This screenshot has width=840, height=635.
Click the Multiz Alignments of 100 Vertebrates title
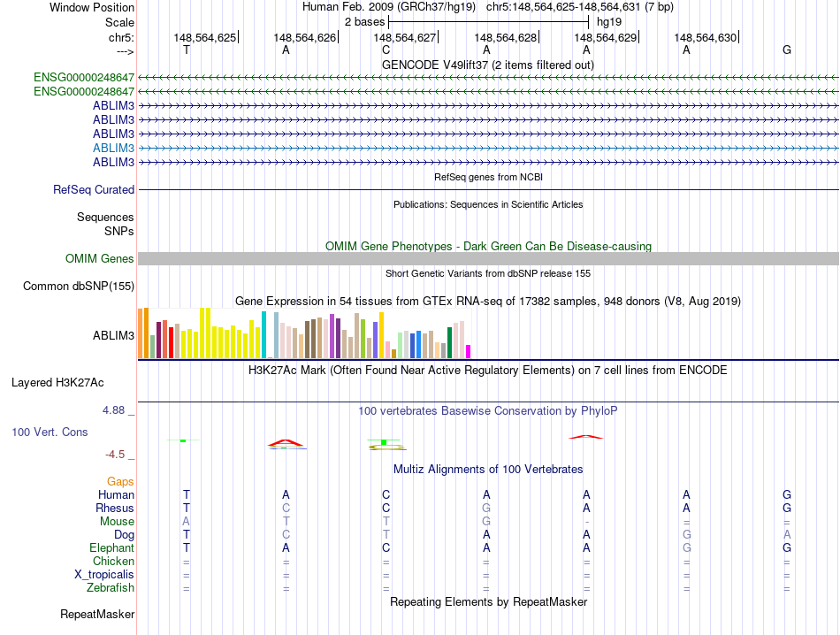pyautogui.click(x=488, y=470)
